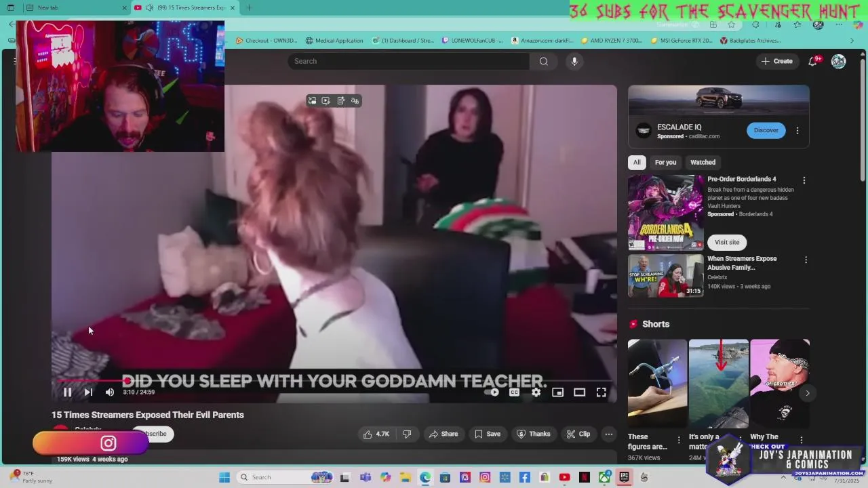
Task: Open options for 'These figures are' short
Action: [679, 441]
